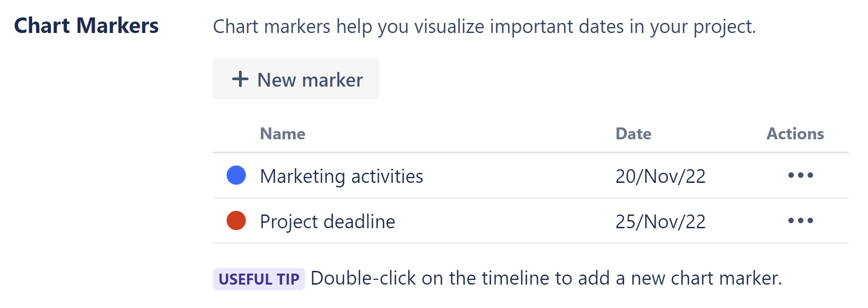Click the plus icon for a new marker
Image resolution: width=868 pixels, height=308 pixels.
(x=240, y=79)
